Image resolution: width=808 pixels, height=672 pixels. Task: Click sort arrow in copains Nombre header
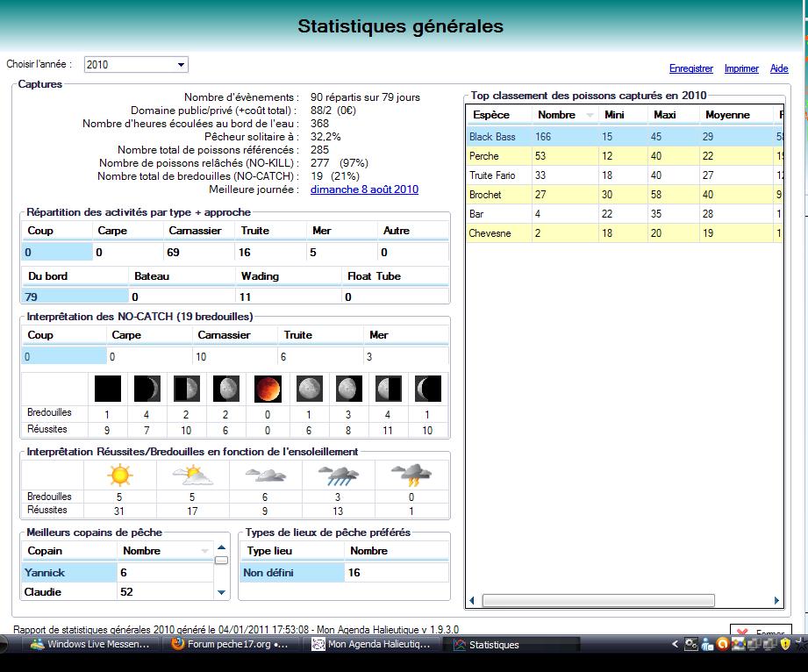205,551
